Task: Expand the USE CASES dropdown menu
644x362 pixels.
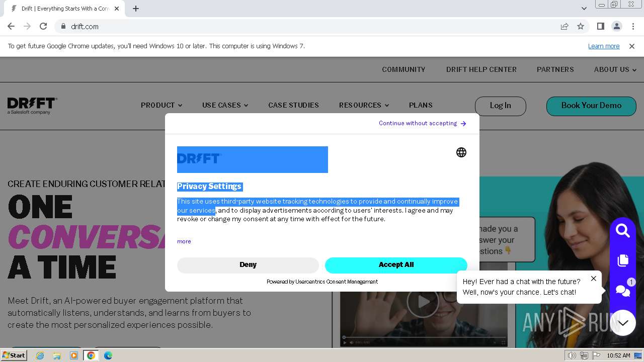Action: [225, 105]
